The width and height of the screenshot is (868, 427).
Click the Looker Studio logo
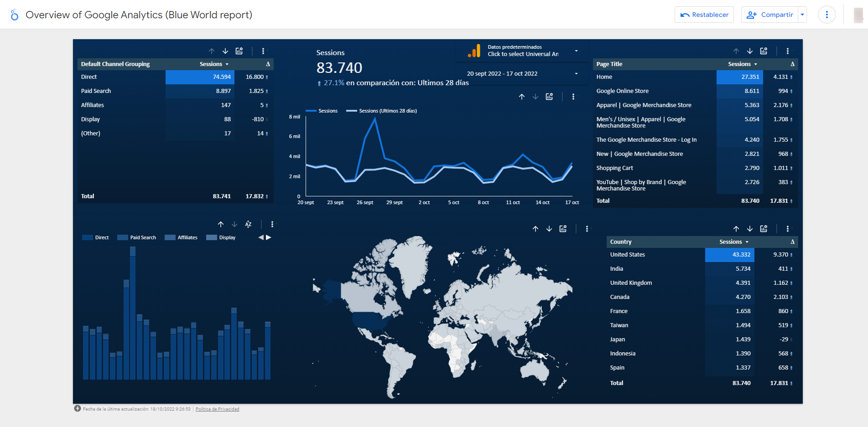pos(14,14)
